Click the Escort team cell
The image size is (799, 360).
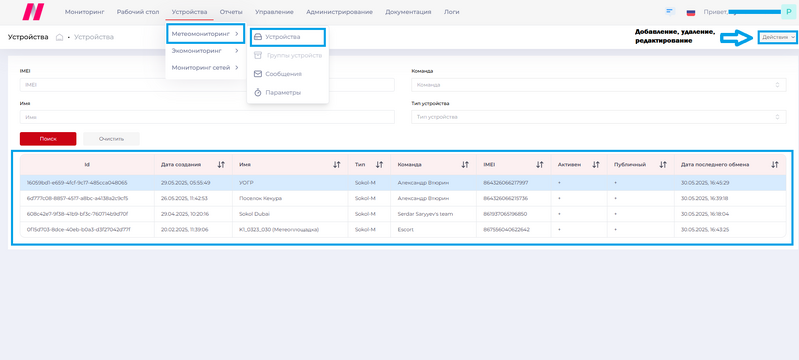(x=406, y=229)
